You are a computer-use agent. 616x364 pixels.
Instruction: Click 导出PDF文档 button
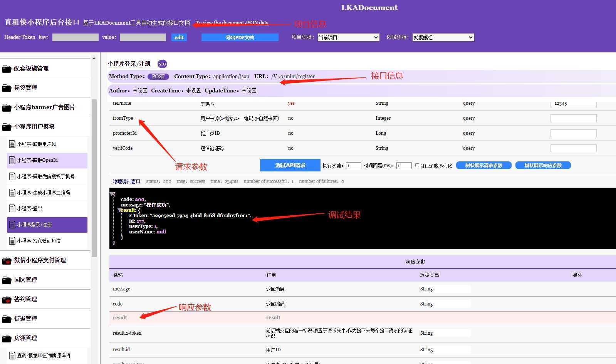[x=240, y=37]
